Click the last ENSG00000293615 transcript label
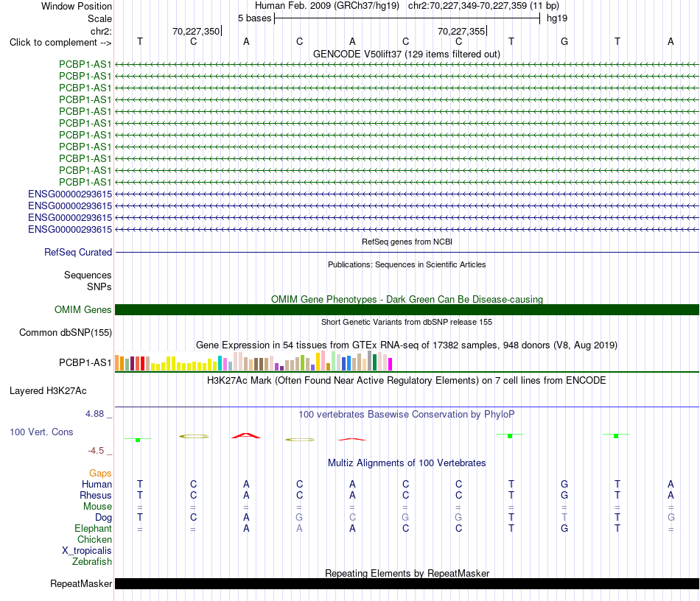 click(70, 229)
